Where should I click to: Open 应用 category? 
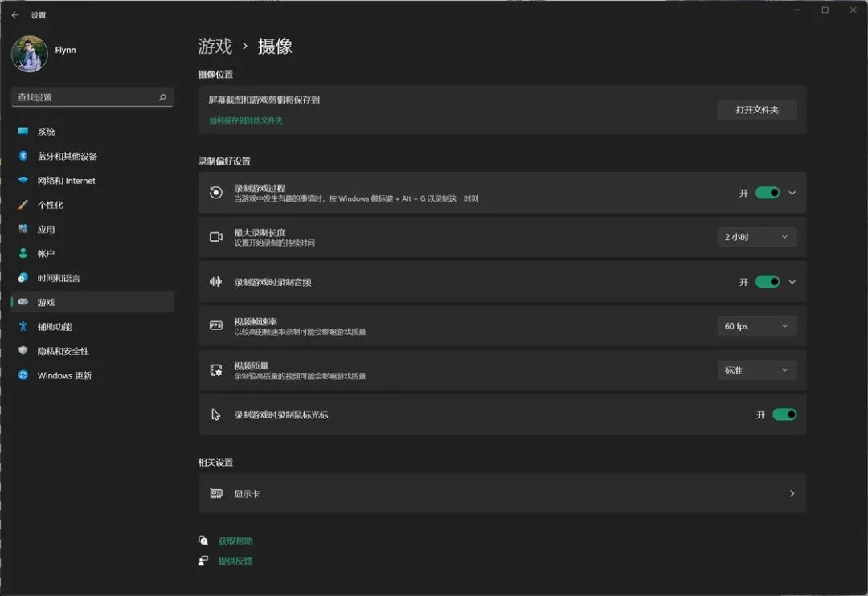tap(92, 229)
